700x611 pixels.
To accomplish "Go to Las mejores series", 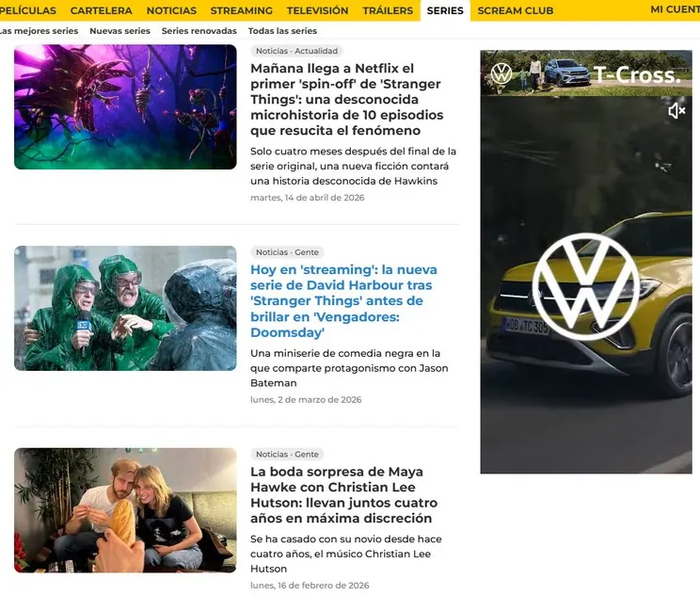I will point(39,31).
